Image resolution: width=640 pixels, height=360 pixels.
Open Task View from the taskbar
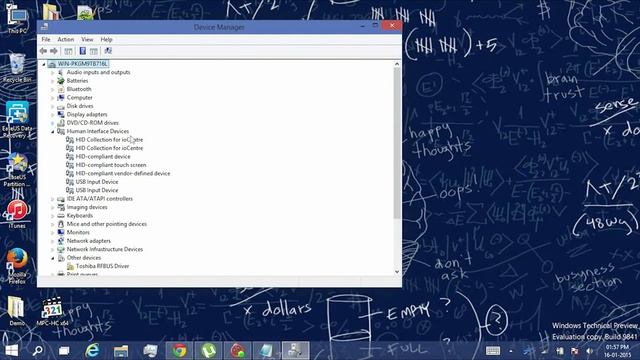64,351
